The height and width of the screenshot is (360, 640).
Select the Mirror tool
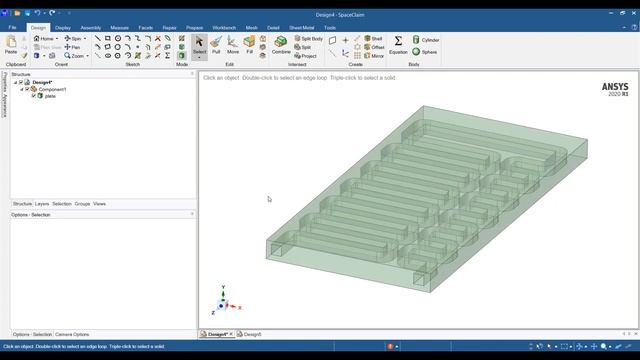point(374,56)
